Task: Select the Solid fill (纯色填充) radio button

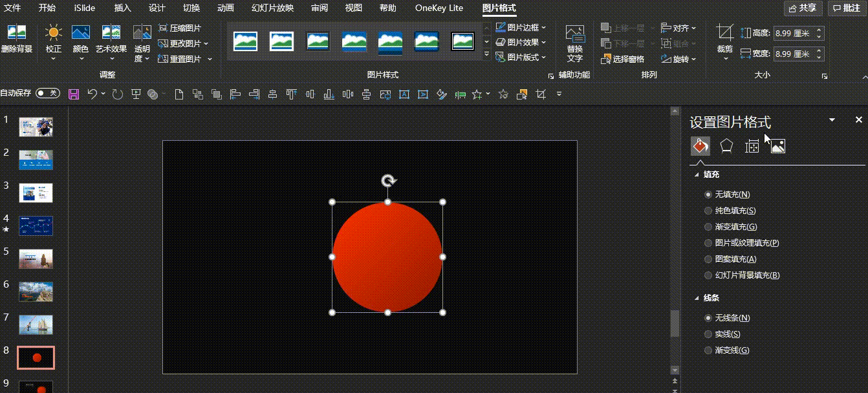Action: coord(708,211)
